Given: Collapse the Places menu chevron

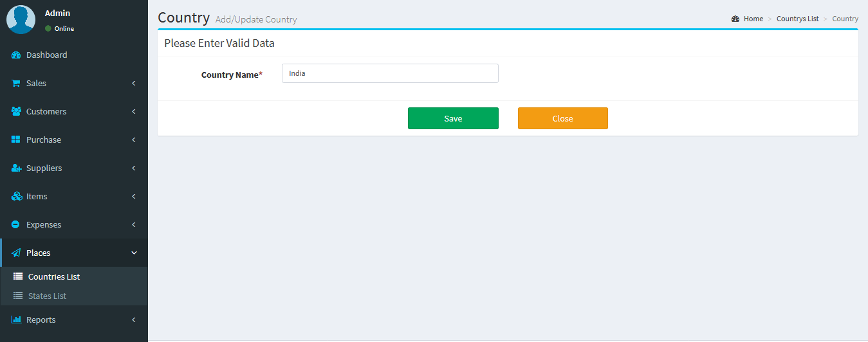Looking at the screenshot, I should click(x=134, y=253).
